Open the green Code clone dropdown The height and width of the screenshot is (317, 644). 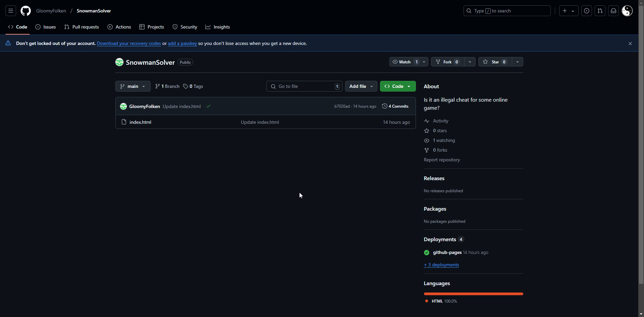(398, 86)
